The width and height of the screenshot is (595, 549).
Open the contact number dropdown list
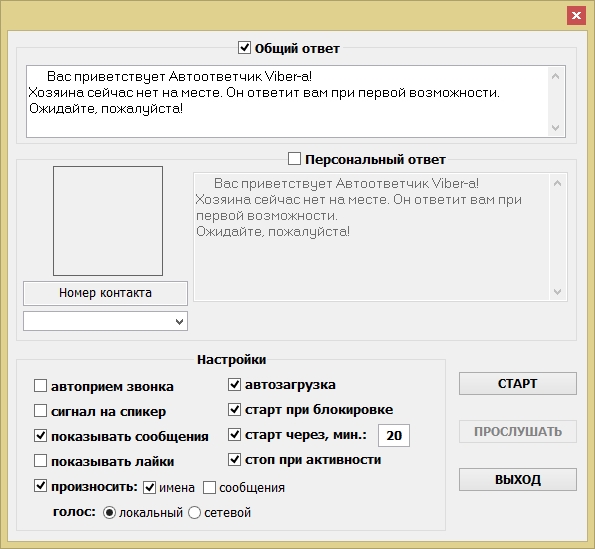(x=105, y=321)
